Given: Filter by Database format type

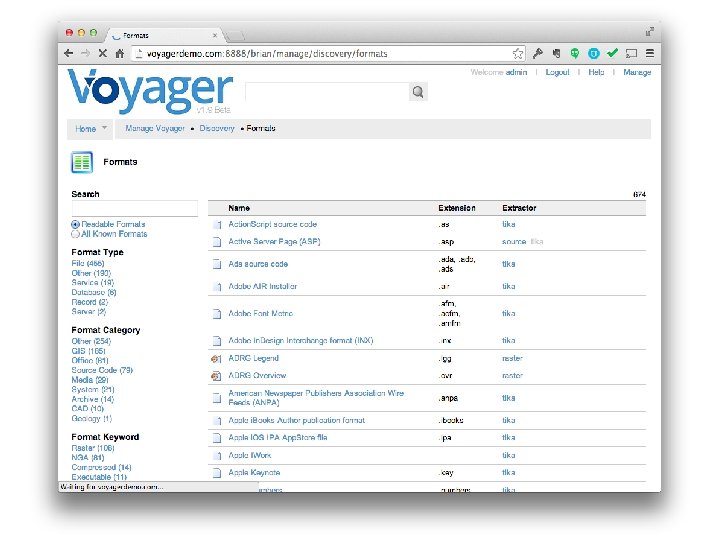Looking at the screenshot, I should 94,292.
